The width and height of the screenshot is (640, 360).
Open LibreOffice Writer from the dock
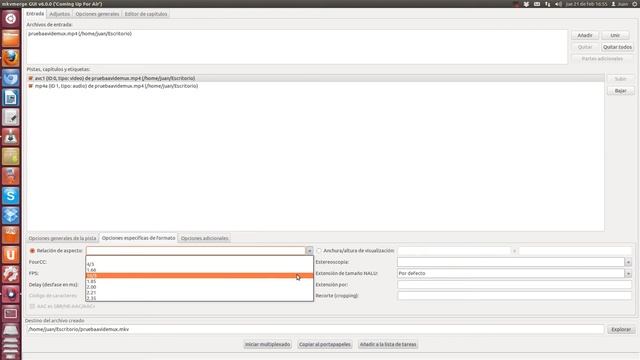click(11, 98)
